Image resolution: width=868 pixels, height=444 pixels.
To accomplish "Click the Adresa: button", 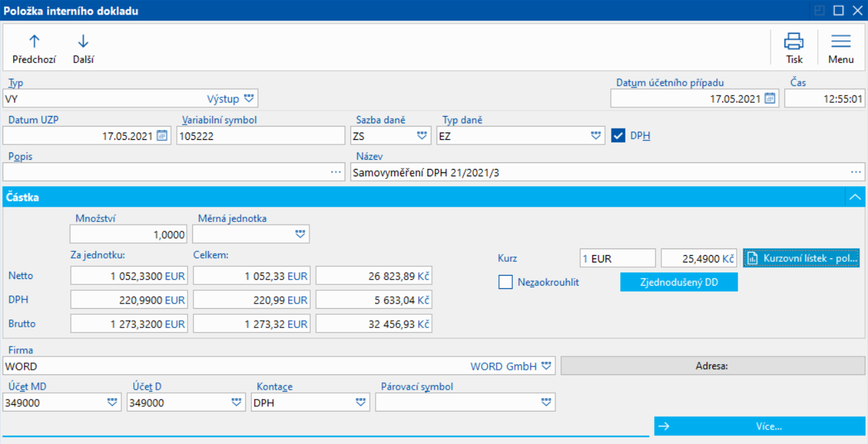I will [x=713, y=366].
